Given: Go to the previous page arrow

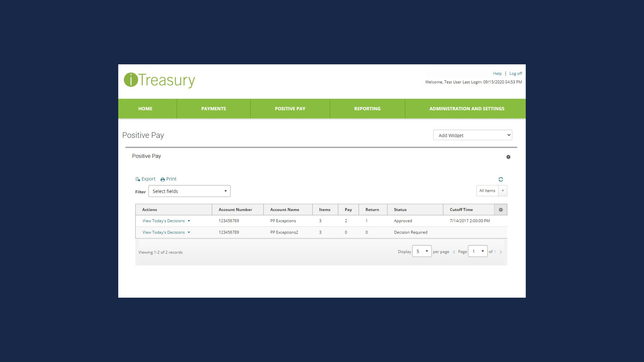Looking at the screenshot, I should [x=454, y=252].
